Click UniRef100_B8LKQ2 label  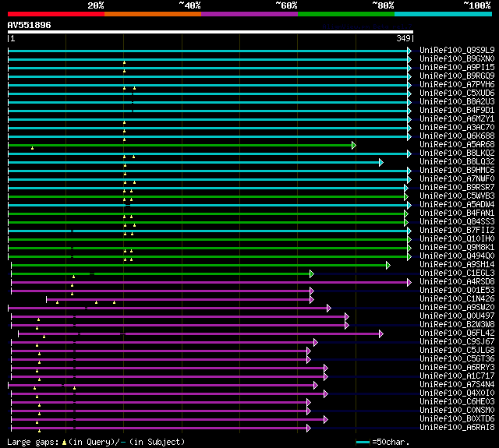pos(457,153)
